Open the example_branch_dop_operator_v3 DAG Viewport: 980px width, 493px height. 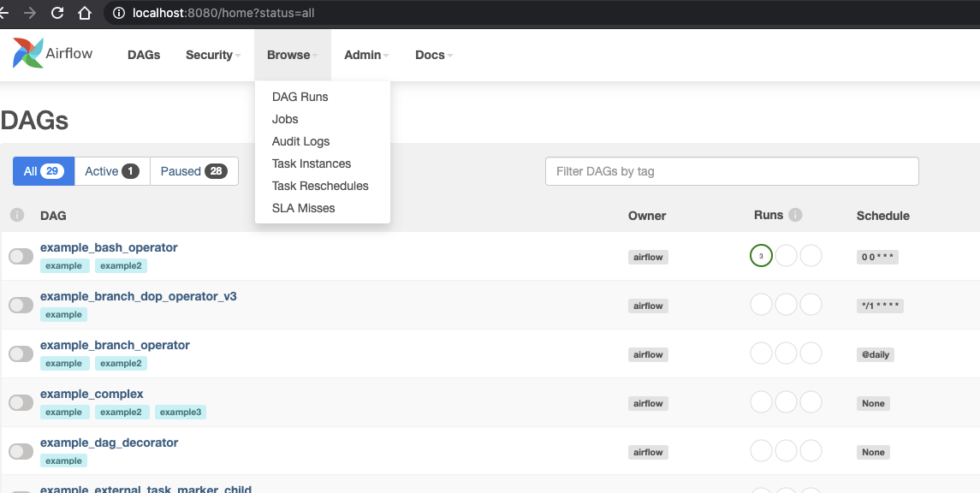click(x=139, y=295)
